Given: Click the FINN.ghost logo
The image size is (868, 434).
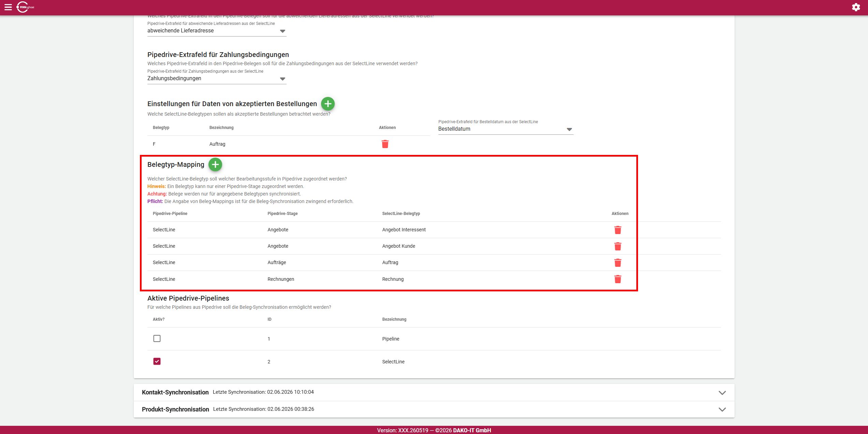Looking at the screenshot, I should pyautogui.click(x=26, y=7).
